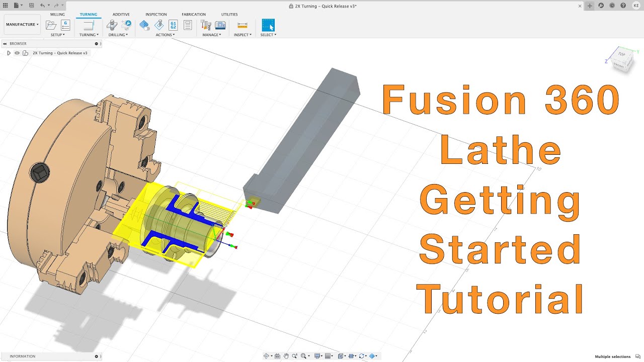
Task: Open the Machine Library icon
Action: (x=220, y=25)
